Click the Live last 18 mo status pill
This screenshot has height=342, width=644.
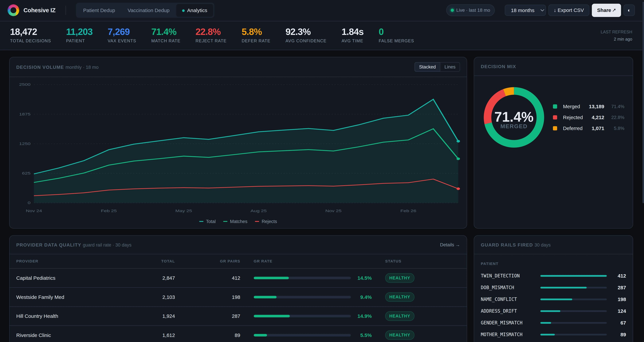click(470, 10)
